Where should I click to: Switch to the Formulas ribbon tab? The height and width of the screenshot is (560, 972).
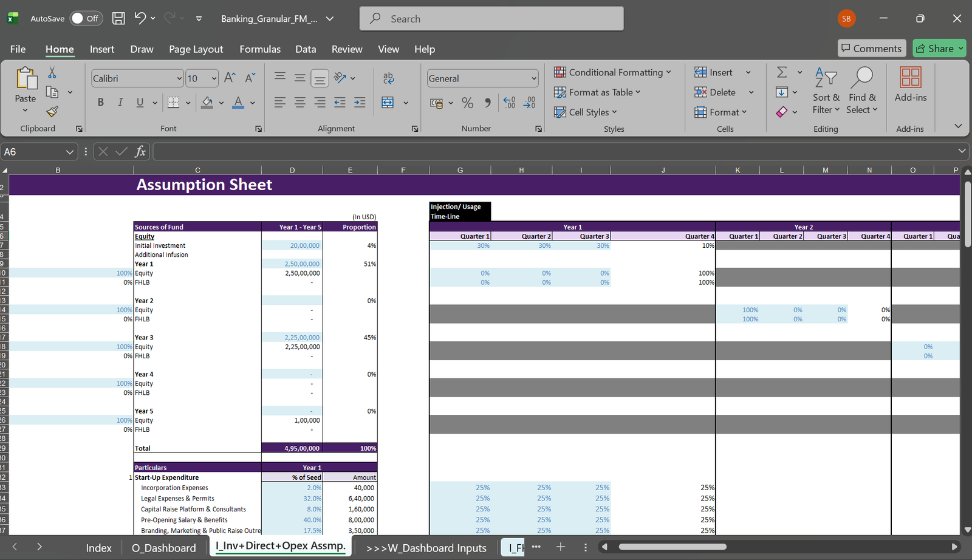[x=259, y=49]
